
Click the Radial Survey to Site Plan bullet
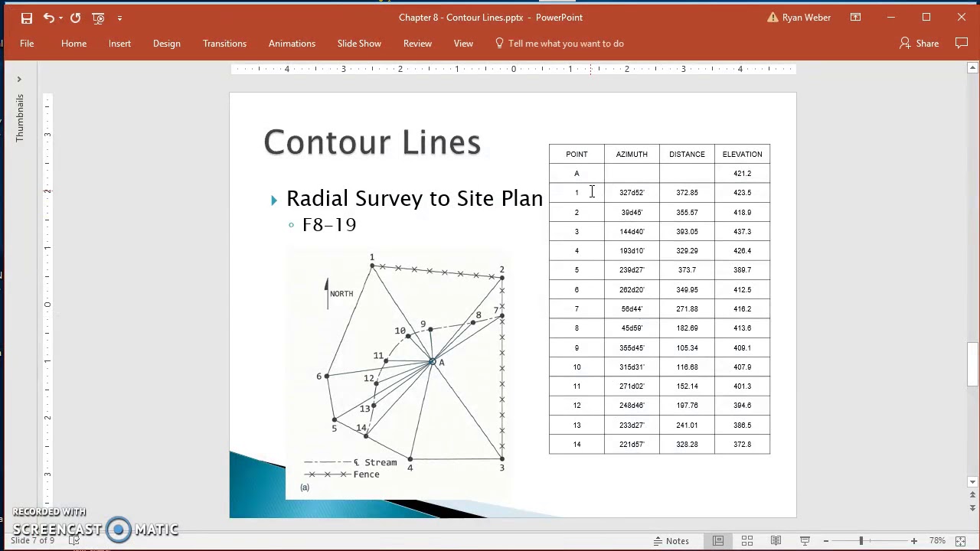(414, 198)
